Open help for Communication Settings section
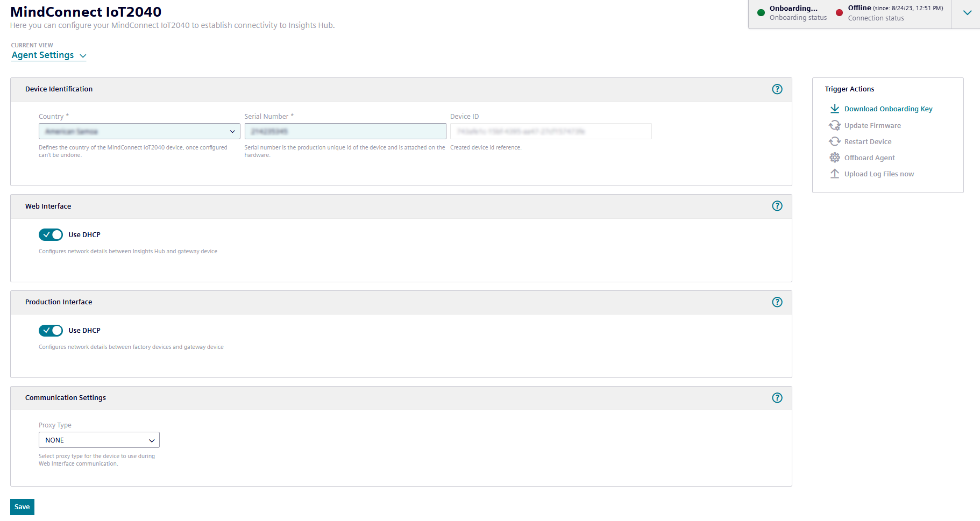980x521 pixels. click(x=777, y=398)
